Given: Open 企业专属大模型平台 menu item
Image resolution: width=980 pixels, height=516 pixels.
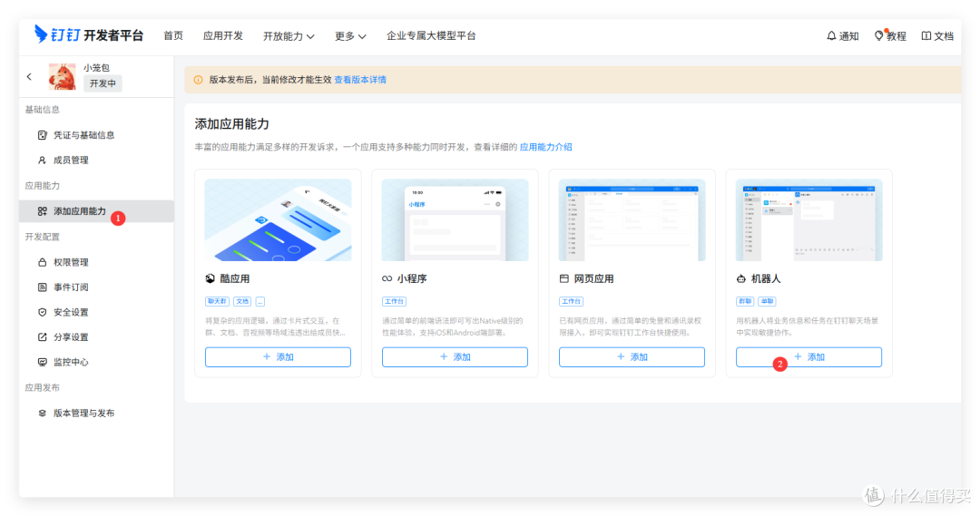Looking at the screenshot, I should pyautogui.click(x=431, y=35).
